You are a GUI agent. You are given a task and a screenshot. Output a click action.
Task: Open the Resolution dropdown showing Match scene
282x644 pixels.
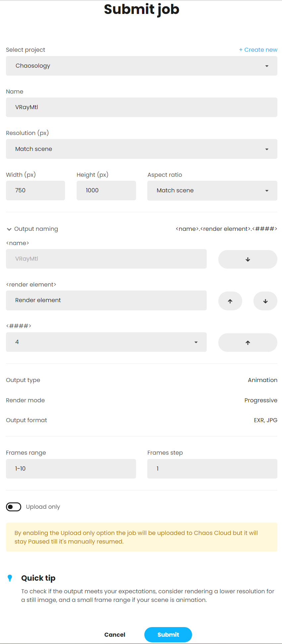141,149
